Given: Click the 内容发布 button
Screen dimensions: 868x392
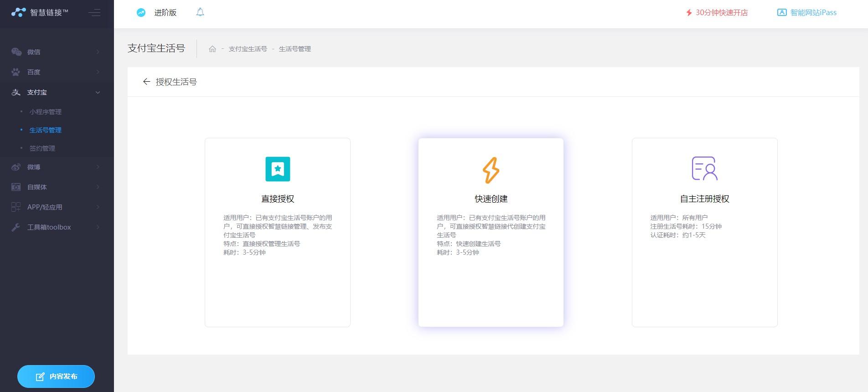Looking at the screenshot, I should (56, 376).
